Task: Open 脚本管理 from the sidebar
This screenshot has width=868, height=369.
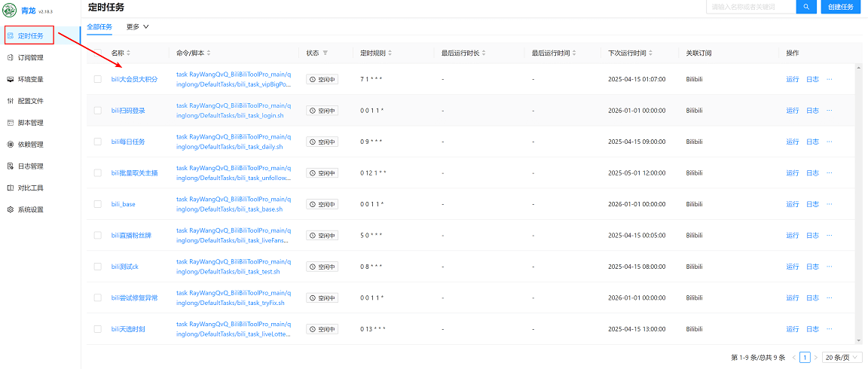Action: pos(30,123)
